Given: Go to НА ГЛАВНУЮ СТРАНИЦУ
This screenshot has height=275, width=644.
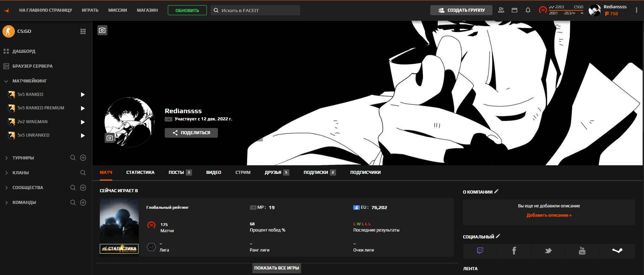Looking at the screenshot, I should pos(46,10).
